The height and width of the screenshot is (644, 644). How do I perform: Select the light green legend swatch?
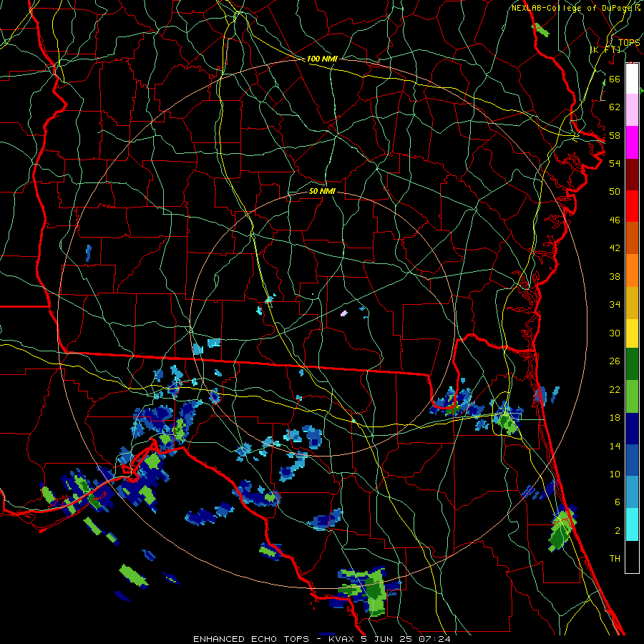(632, 396)
